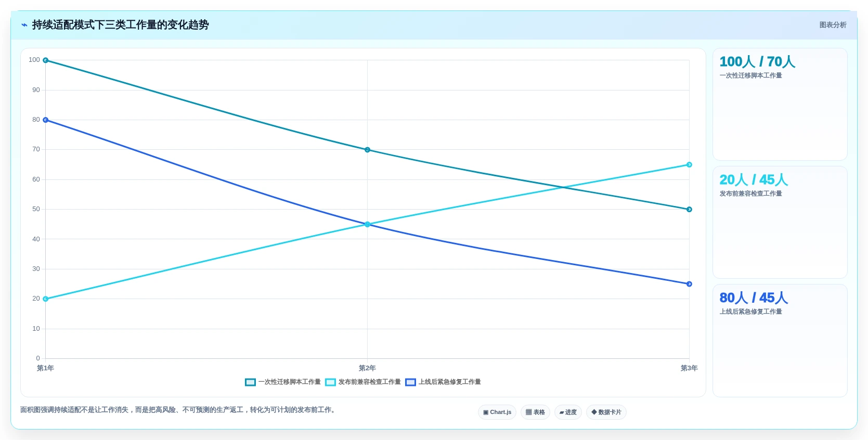Click the 上线后紧急修复工作量 legend label
The height and width of the screenshot is (440, 868).
click(450, 382)
